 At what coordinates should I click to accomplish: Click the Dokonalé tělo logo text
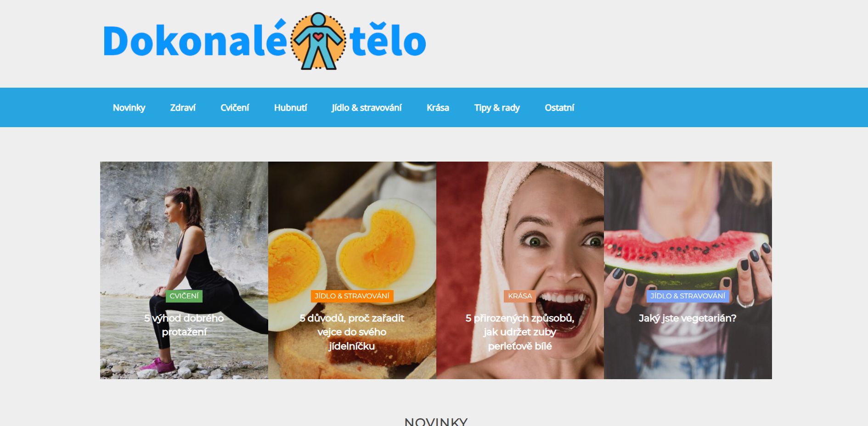point(265,41)
